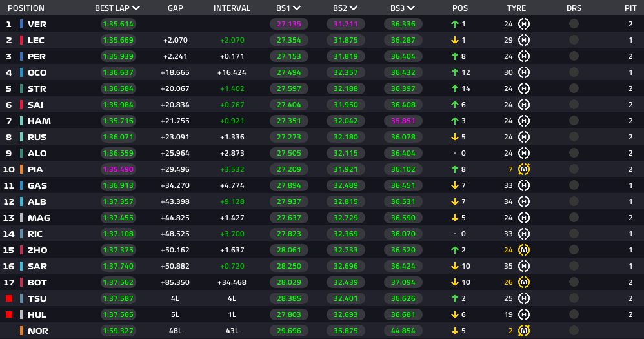Click HAM's purple BS3 time 35.851
The width and height of the screenshot is (644, 339).
pyautogui.click(x=403, y=121)
